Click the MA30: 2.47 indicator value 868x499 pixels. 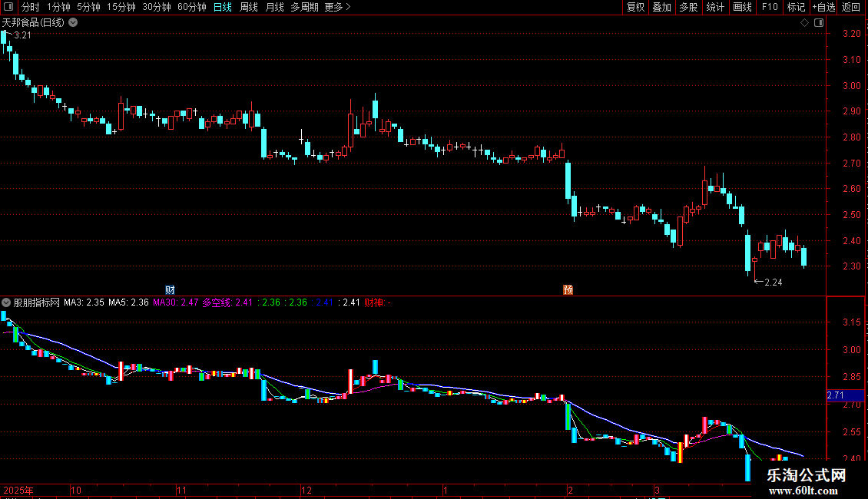175,302
